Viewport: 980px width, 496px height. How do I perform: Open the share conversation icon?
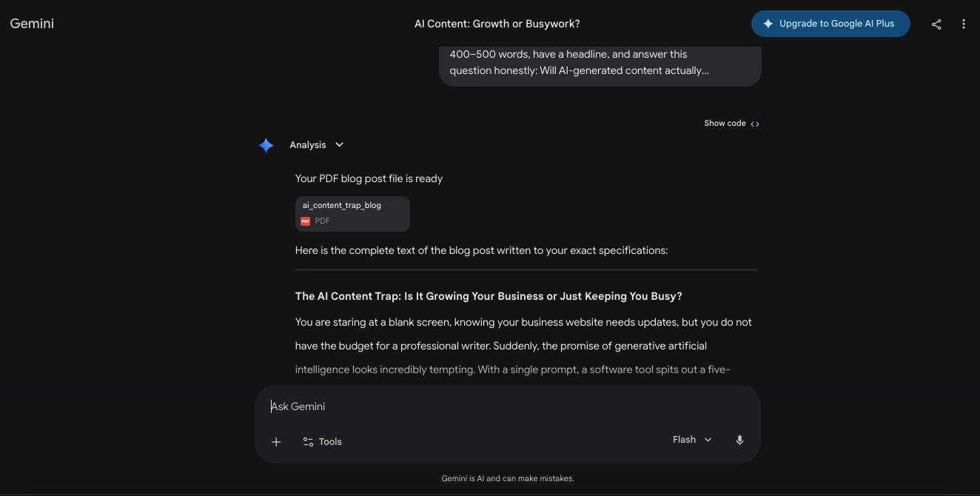click(936, 24)
